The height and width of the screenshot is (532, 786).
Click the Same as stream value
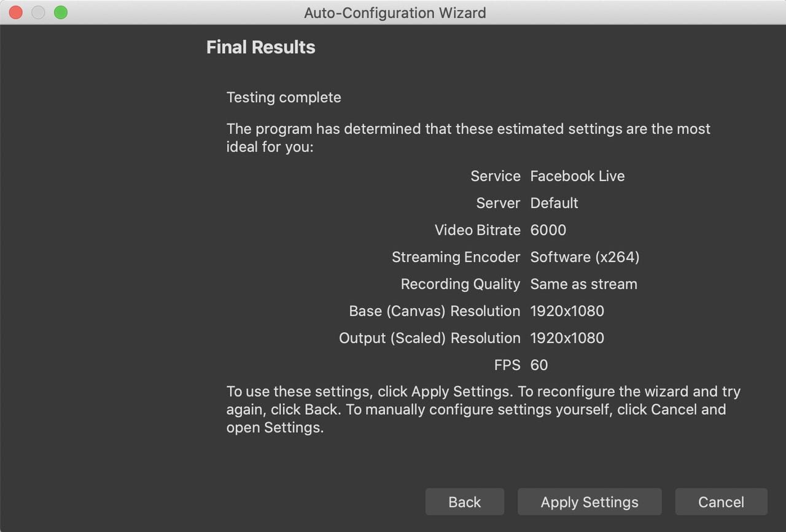583,284
